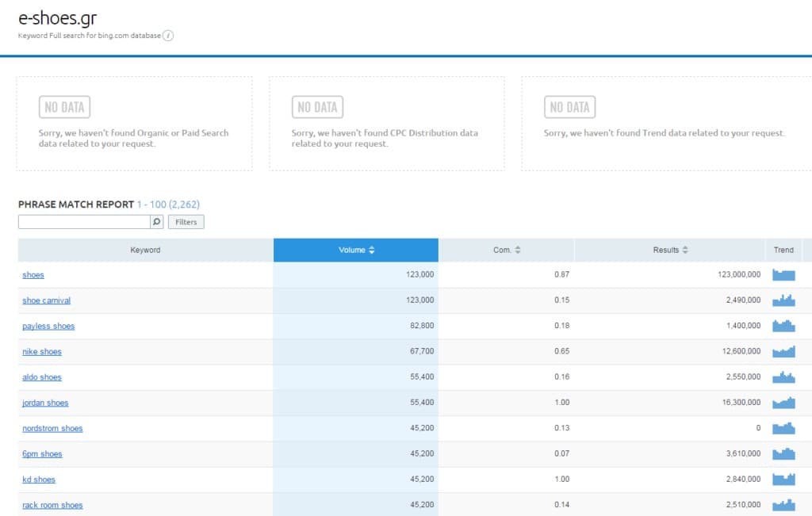Open the trend chart for nike shoes
Image resolution: width=812 pixels, height=516 pixels.
(783, 352)
